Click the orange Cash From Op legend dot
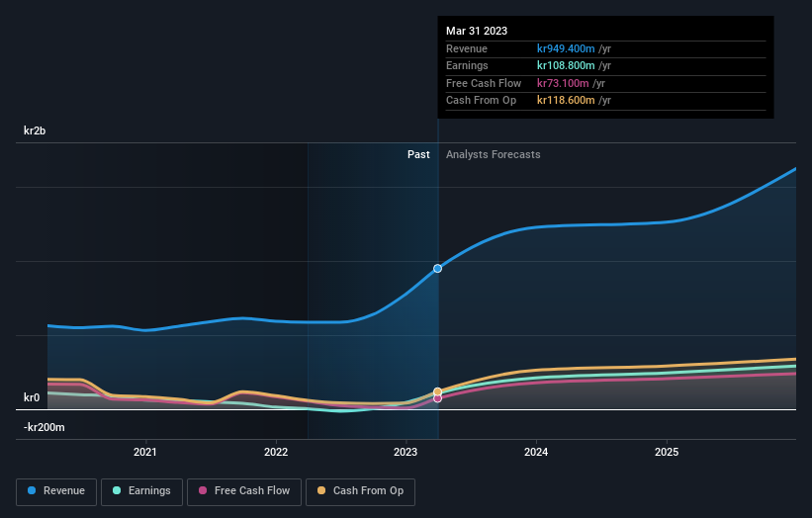The image size is (812, 518). (x=321, y=490)
